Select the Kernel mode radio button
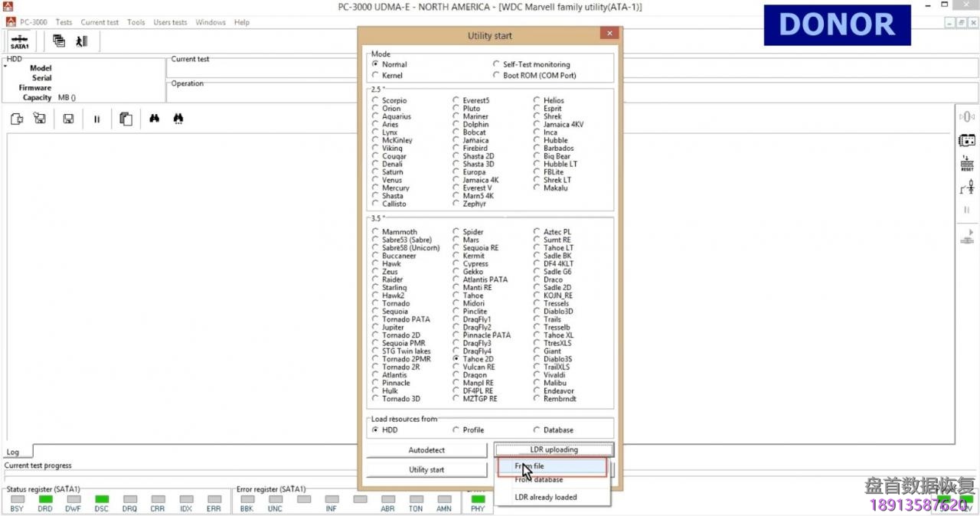Viewport: 980px width, 516px height. pyautogui.click(x=375, y=76)
